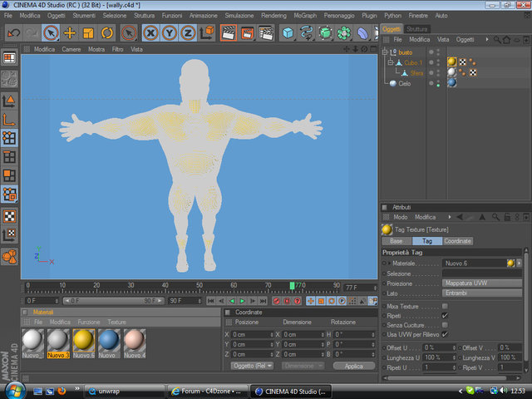Viewport: 532px width, 399px height.
Task: Collapse the busto tree node
Action: (385, 52)
